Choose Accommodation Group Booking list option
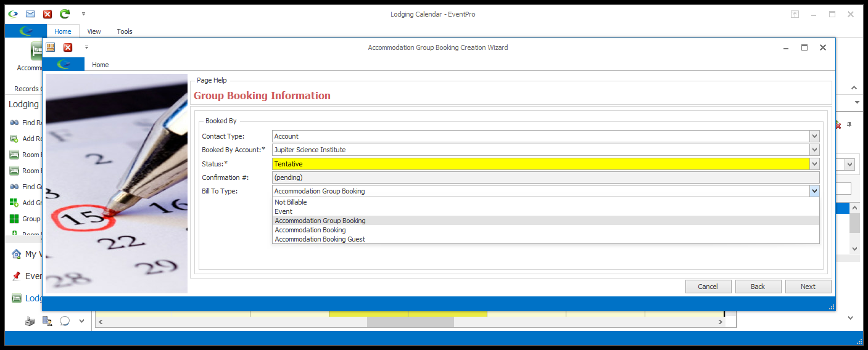Viewport: 868px width, 350px height. tap(546, 221)
